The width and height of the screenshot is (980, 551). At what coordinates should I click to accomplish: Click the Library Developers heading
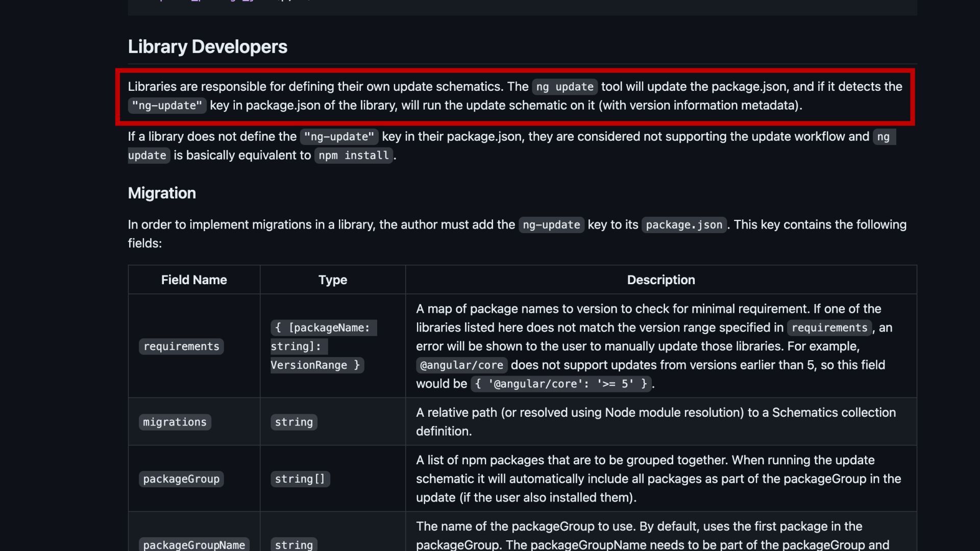[x=207, y=47]
